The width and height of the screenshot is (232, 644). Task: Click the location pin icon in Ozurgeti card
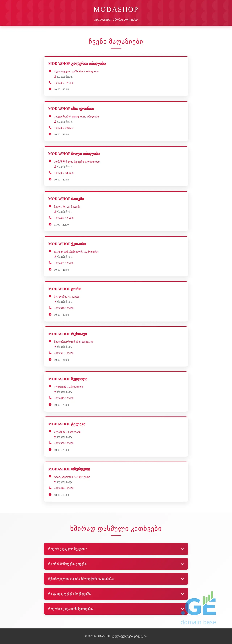click(50, 477)
